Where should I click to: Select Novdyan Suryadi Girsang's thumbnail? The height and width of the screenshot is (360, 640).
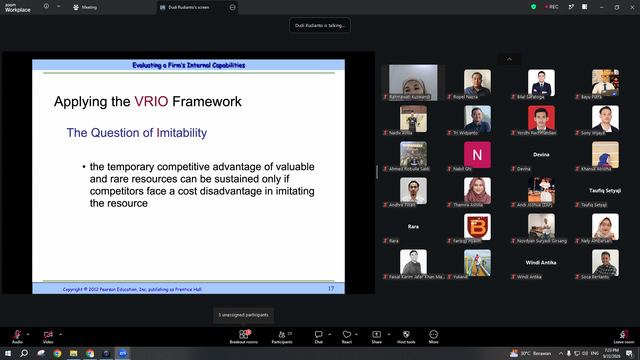[x=541, y=227]
